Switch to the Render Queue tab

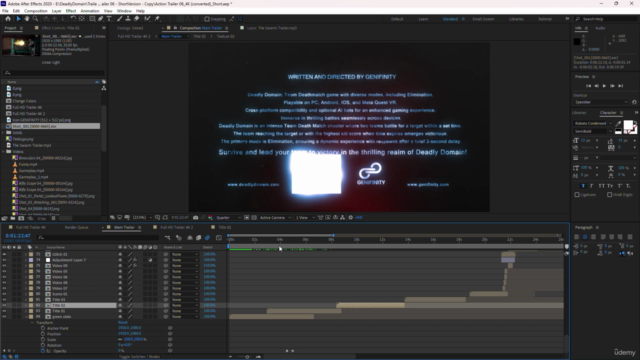coord(76,227)
